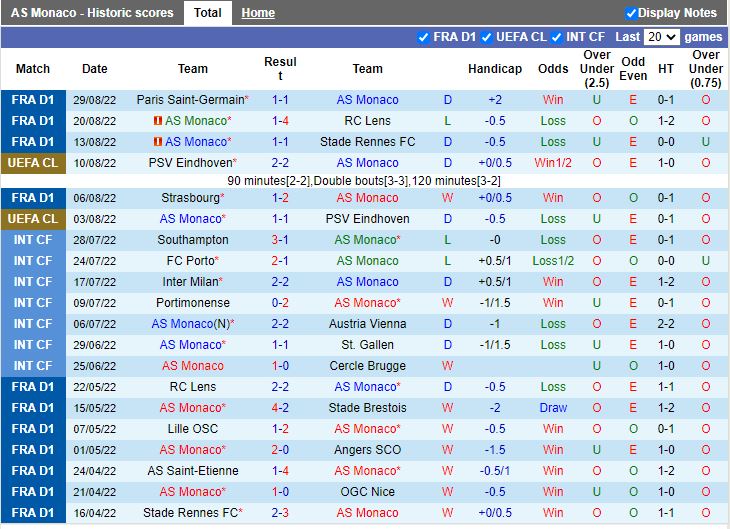This screenshot has width=730, height=529.
Task: Click the 2-3 result on 16/04/22
Action: pyautogui.click(x=280, y=512)
